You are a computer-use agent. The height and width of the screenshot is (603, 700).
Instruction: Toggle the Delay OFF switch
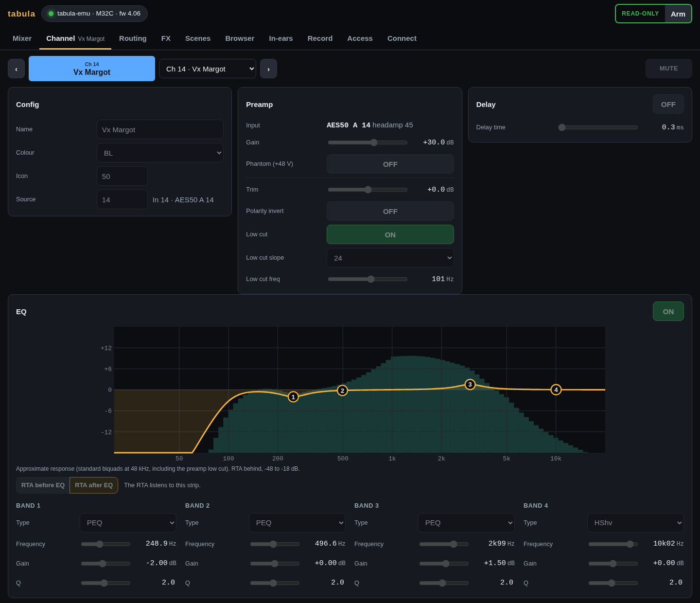point(668,104)
